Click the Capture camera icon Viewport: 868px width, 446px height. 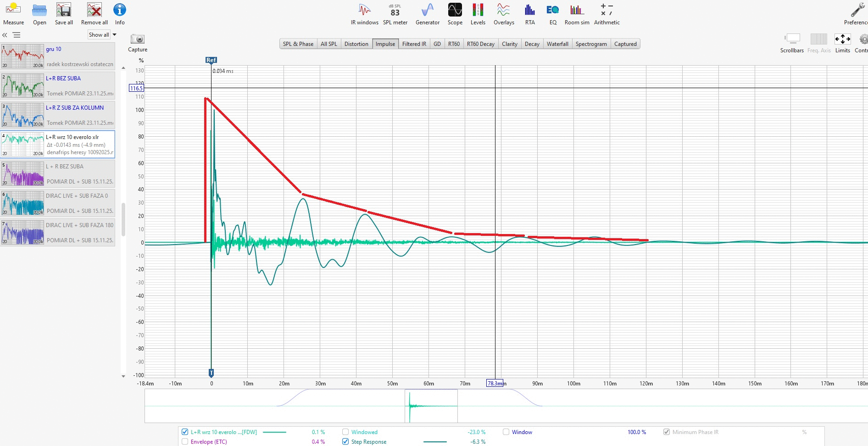click(138, 40)
